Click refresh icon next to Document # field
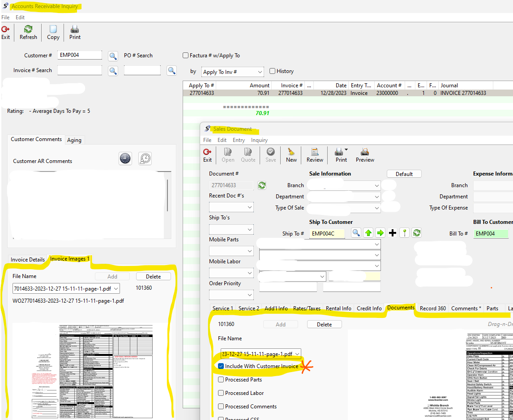The height and width of the screenshot is (420, 513). (x=262, y=186)
